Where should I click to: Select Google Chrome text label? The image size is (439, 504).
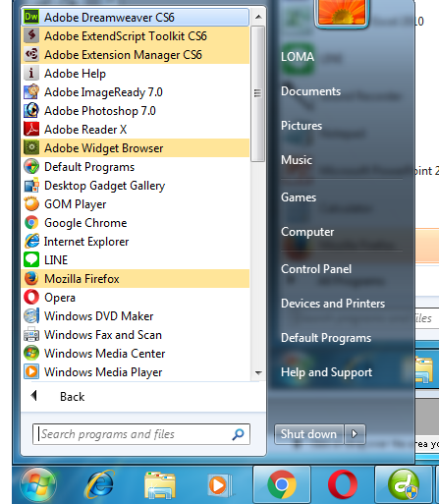85,223
